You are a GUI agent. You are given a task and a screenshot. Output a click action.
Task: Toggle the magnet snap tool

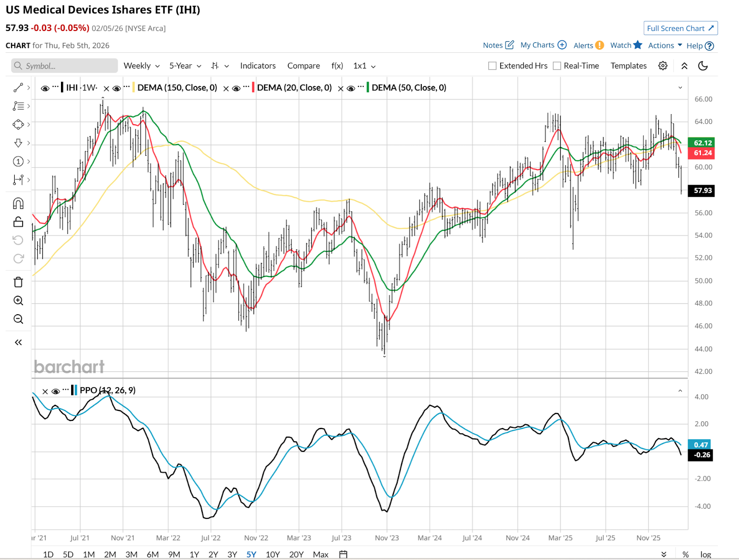point(18,203)
